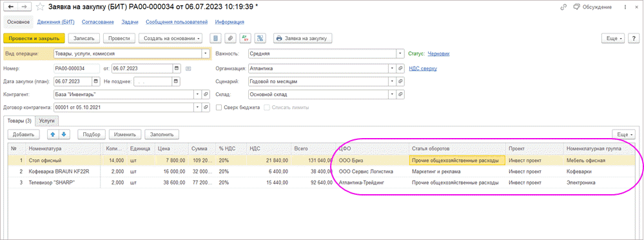Open Сценарий record via open icon
Image resolution: width=644 pixels, height=240 pixels.
(x=401, y=81)
